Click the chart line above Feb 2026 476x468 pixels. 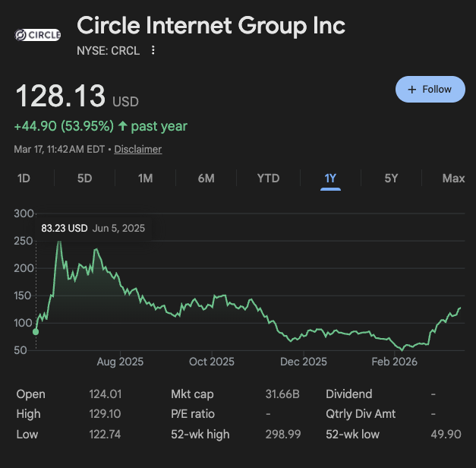[x=395, y=341]
